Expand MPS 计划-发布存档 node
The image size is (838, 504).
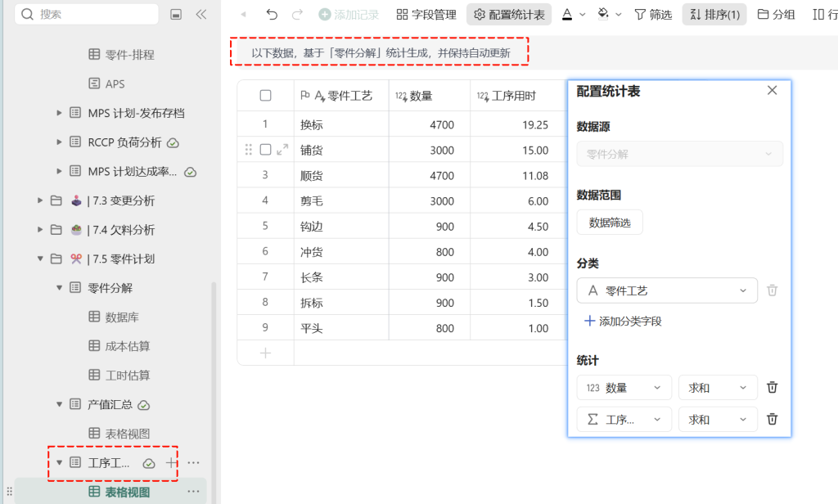coord(59,113)
